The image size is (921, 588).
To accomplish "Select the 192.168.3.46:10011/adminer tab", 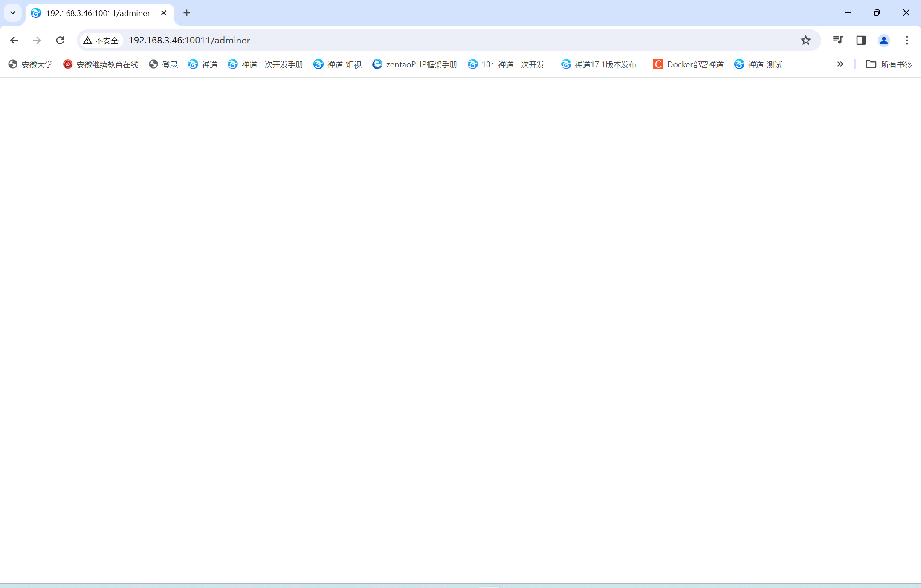I will (x=98, y=13).
